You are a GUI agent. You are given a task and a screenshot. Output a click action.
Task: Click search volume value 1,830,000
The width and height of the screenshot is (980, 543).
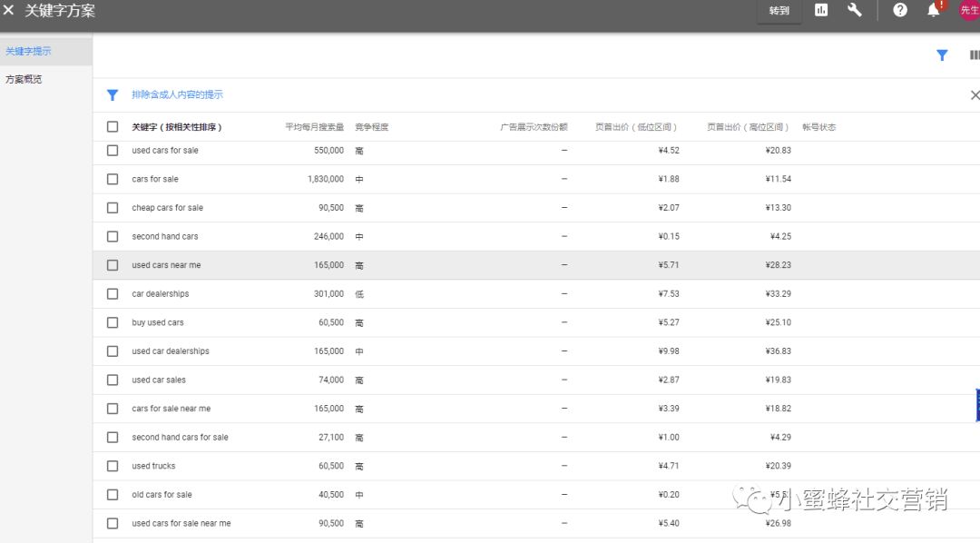click(x=326, y=179)
